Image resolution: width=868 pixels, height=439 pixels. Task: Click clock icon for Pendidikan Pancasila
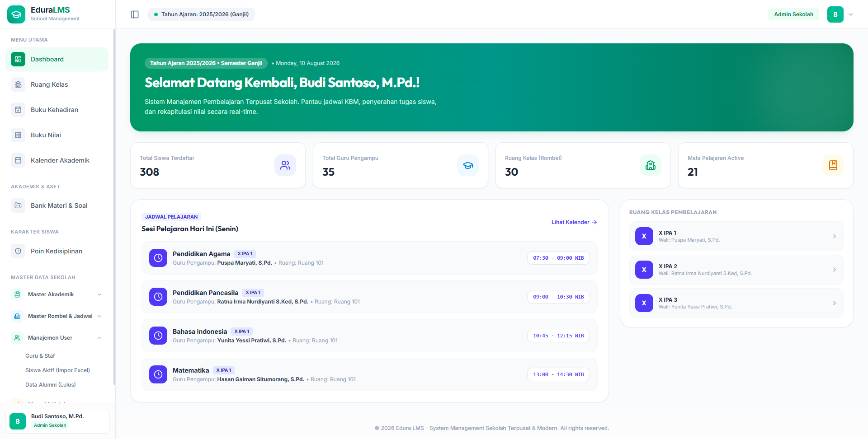pyautogui.click(x=158, y=297)
